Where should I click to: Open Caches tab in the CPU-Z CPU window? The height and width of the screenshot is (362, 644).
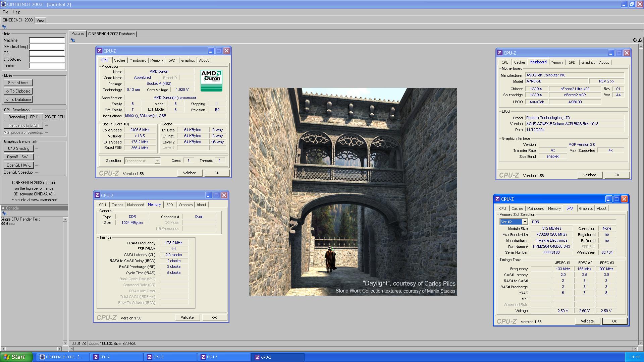pos(120,60)
